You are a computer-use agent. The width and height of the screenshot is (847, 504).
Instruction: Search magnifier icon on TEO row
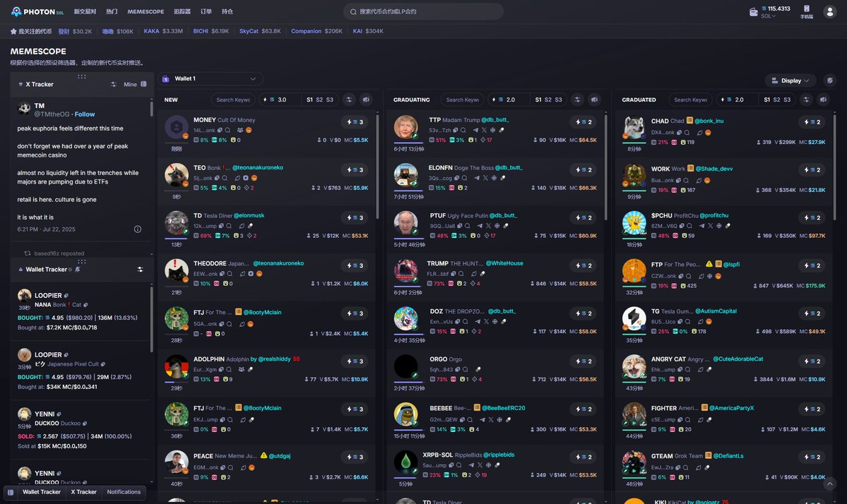pos(225,178)
